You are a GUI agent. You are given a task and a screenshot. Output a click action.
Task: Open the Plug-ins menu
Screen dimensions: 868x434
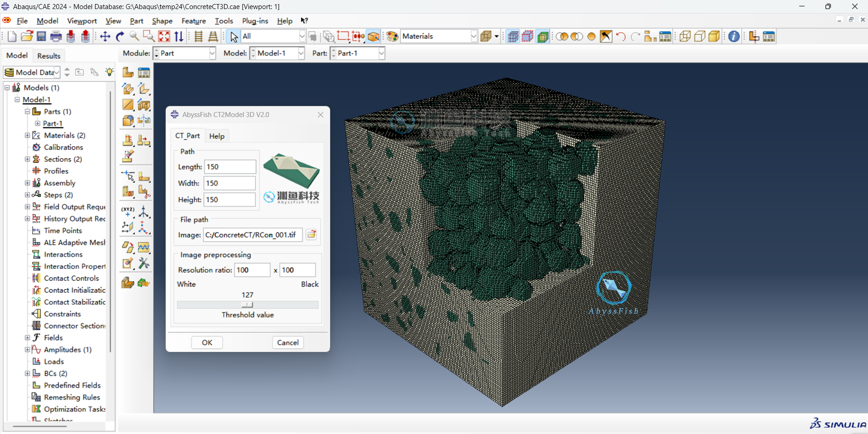[255, 21]
